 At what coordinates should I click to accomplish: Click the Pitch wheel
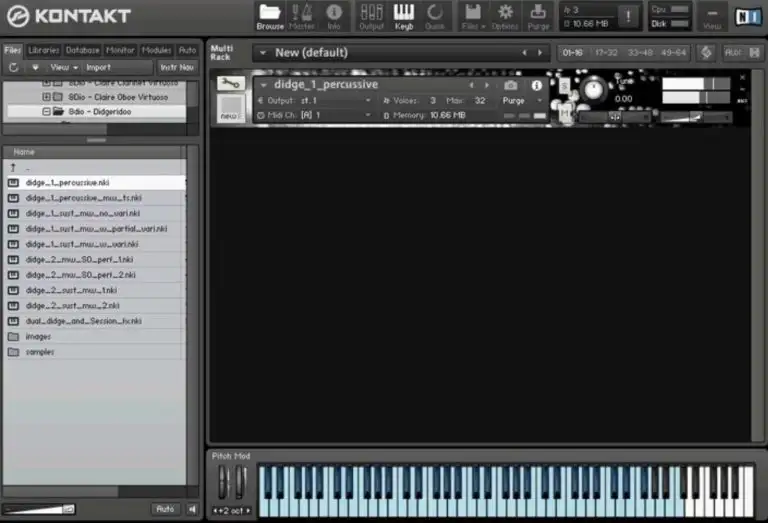223,482
